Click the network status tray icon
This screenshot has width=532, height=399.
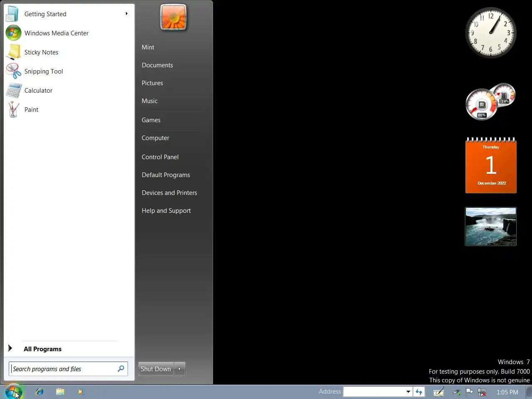[x=482, y=392]
